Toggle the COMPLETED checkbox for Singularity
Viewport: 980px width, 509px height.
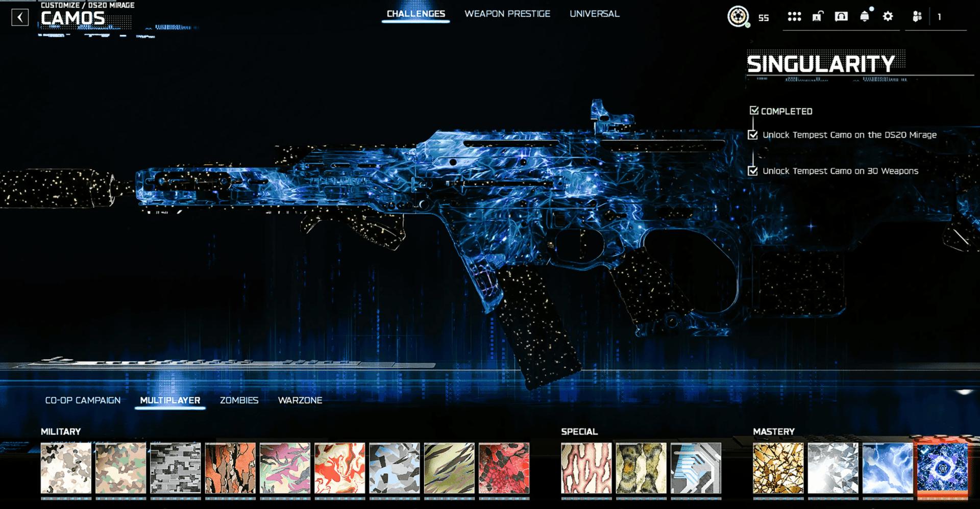tap(755, 109)
